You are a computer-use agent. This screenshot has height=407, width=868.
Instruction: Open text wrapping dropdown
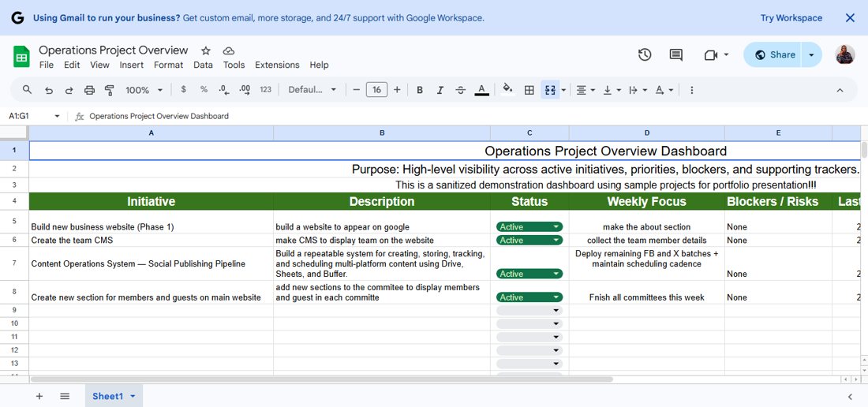tap(638, 90)
